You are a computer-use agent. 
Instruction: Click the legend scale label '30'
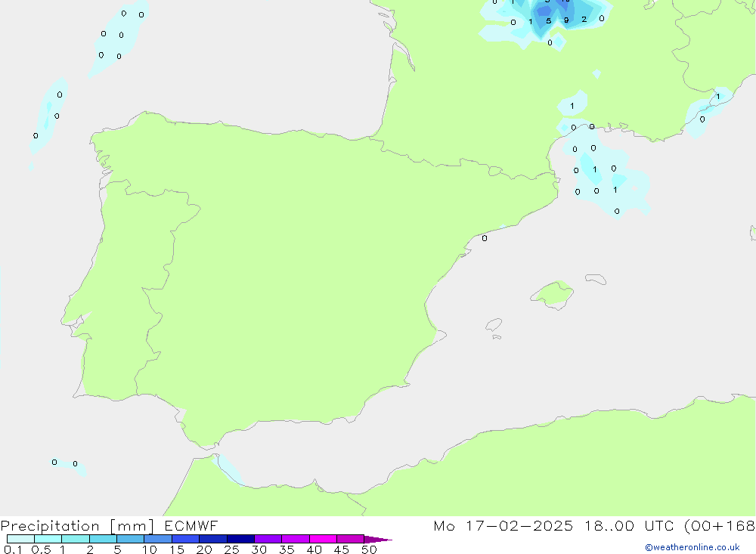click(x=259, y=549)
